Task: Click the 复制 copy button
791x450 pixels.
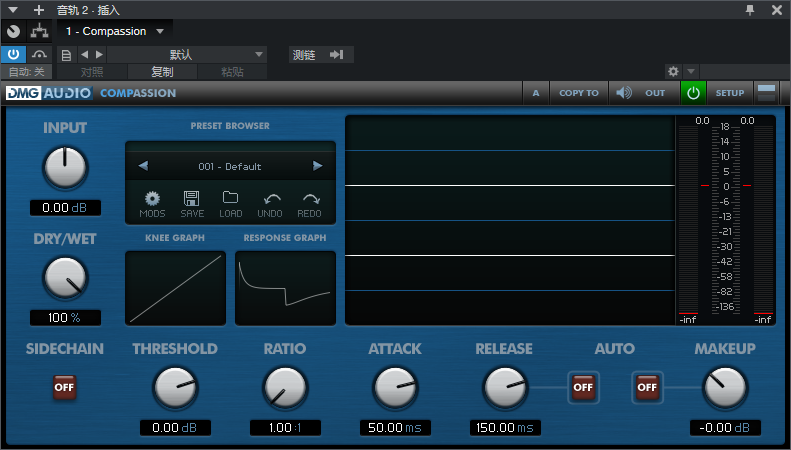Action: (x=162, y=72)
